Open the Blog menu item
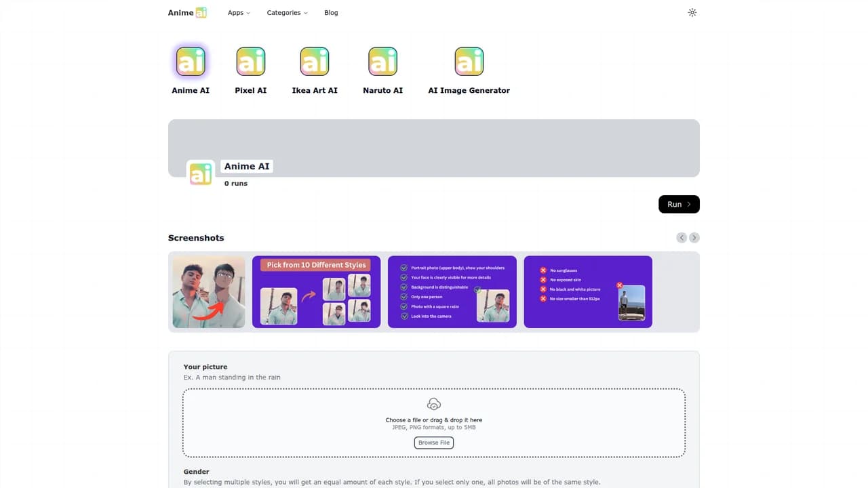The width and height of the screenshot is (868, 488). [331, 13]
